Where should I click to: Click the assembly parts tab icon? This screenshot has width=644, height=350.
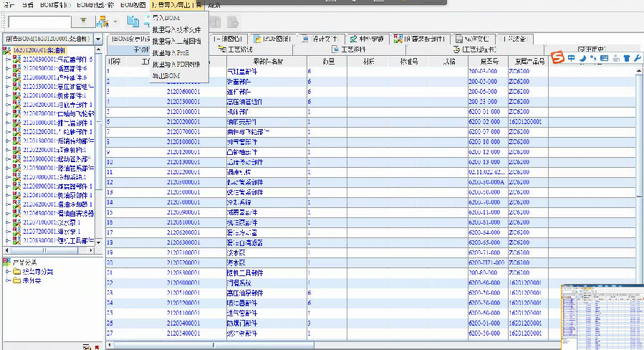pyautogui.click(x=398, y=39)
